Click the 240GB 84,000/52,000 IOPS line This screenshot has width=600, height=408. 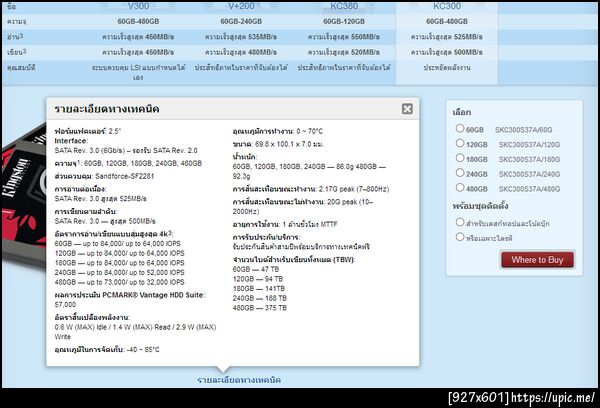point(119,273)
